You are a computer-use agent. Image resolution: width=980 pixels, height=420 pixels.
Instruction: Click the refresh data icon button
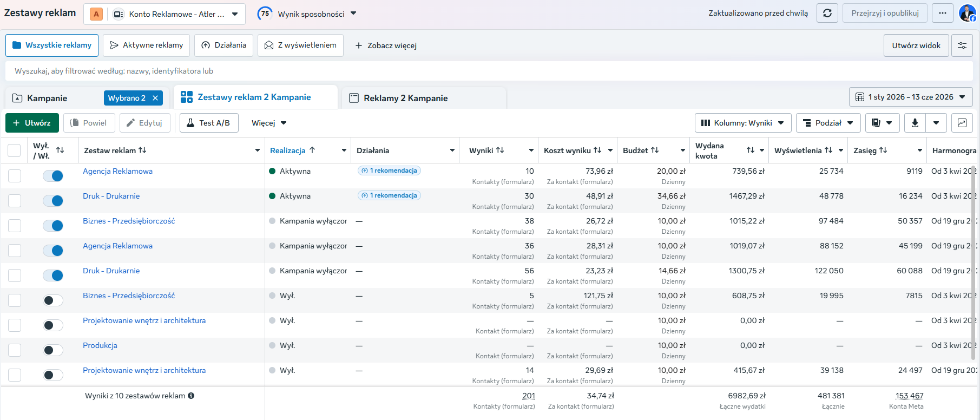[827, 13]
